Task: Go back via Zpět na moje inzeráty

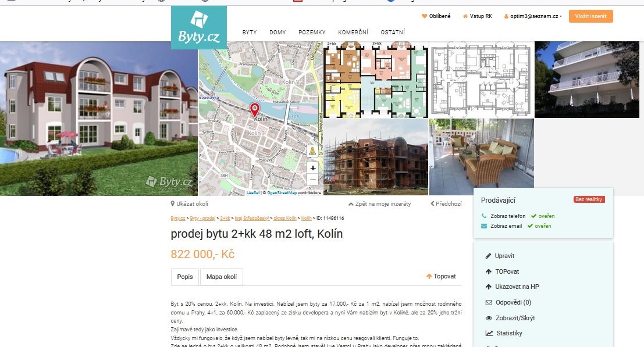Action: 379,204
